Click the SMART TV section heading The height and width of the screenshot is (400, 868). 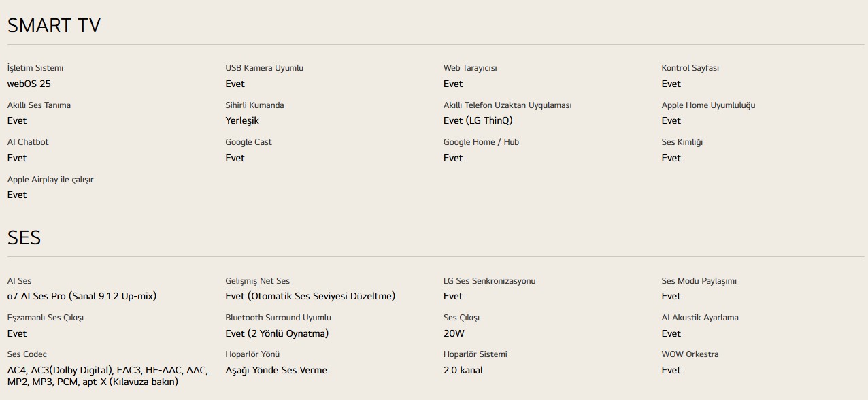tap(54, 26)
